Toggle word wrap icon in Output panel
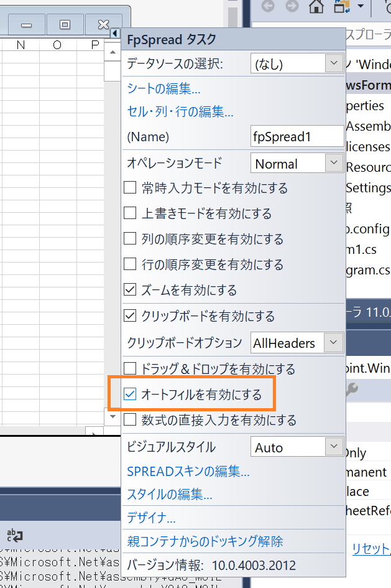 14,535
